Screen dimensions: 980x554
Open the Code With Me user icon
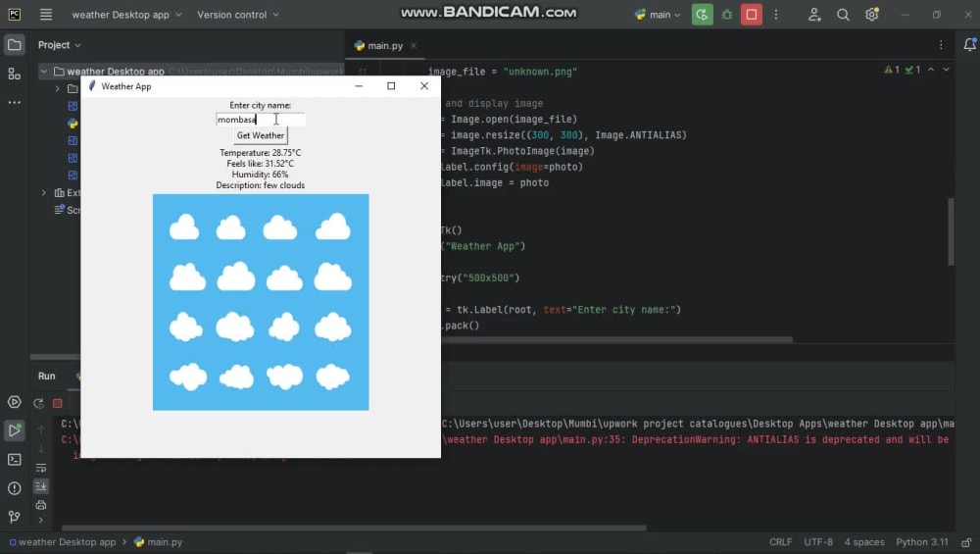coord(813,15)
